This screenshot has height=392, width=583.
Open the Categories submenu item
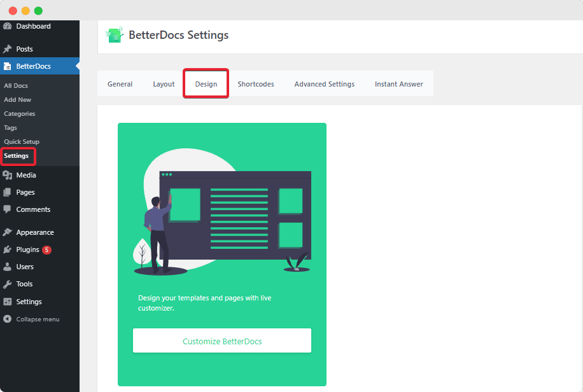[x=20, y=113]
